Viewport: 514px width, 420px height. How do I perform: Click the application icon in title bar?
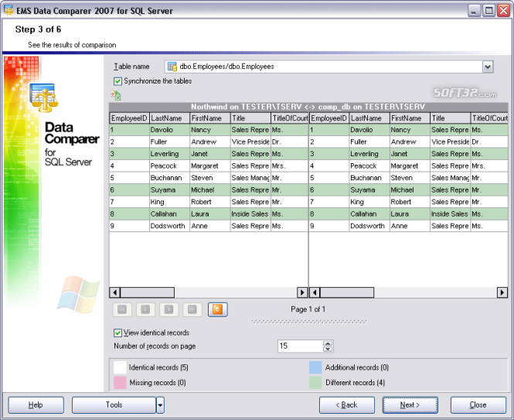(x=9, y=11)
